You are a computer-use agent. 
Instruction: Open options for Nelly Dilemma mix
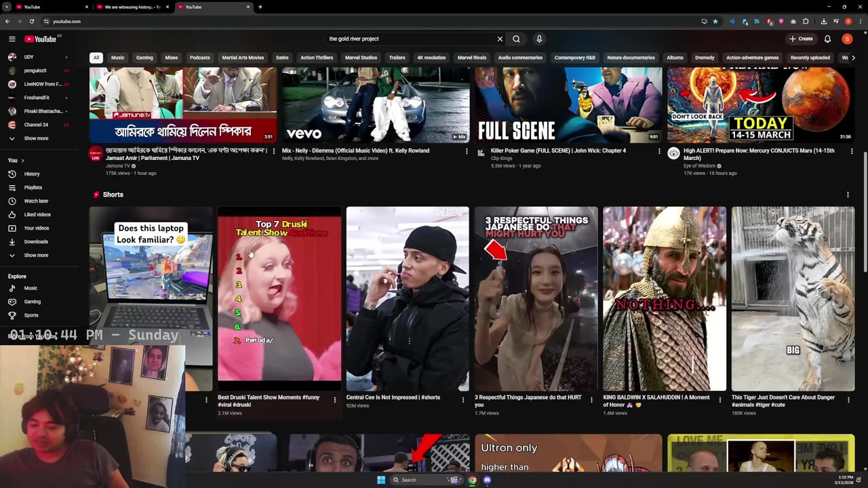coord(466,151)
